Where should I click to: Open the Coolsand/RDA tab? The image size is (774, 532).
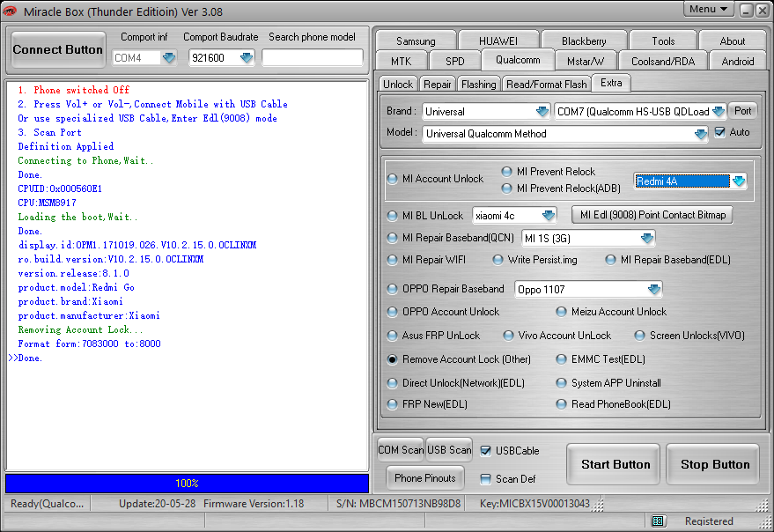(x=663, y=62)
